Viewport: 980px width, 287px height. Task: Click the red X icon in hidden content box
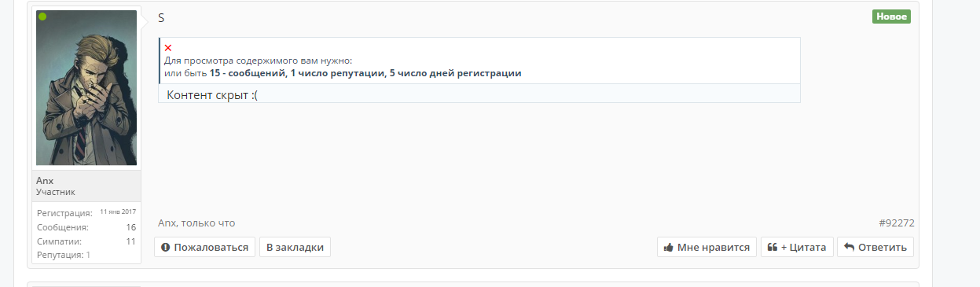[x=168, y=48]
